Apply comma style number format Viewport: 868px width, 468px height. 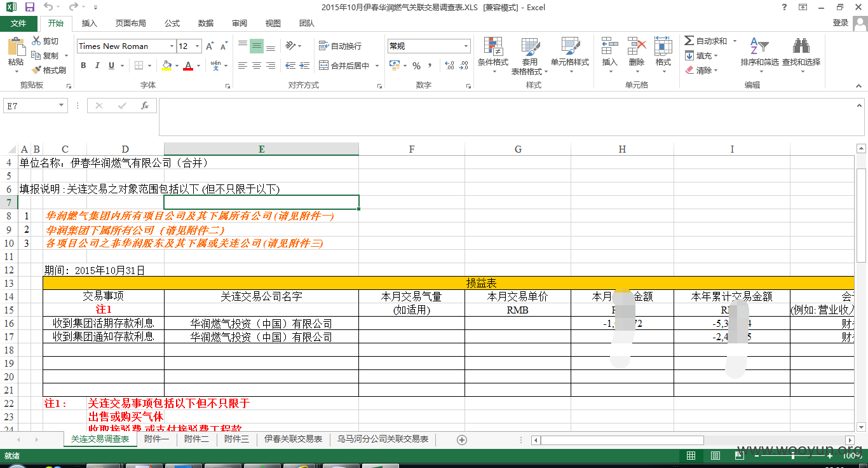pos(430,65)
